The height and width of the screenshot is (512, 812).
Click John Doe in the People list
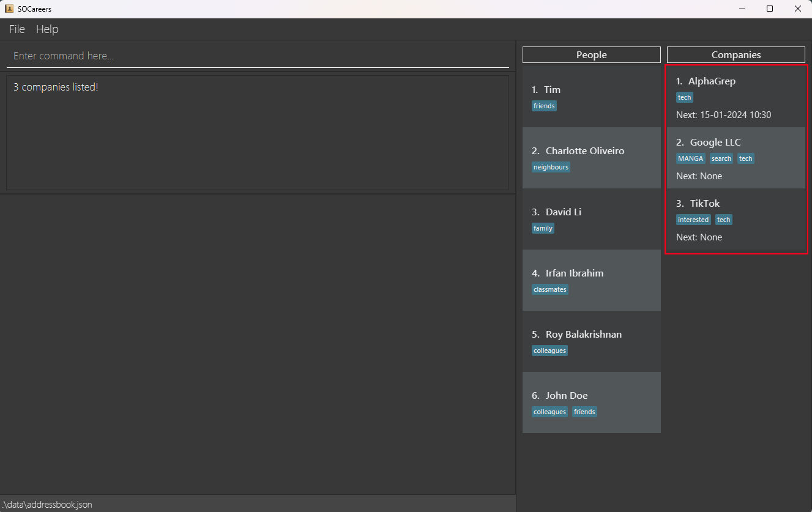click(x=591, y=403)
